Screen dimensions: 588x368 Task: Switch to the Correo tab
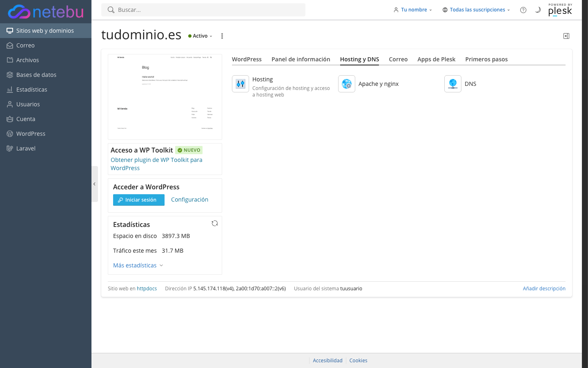(x=398, y=59)
